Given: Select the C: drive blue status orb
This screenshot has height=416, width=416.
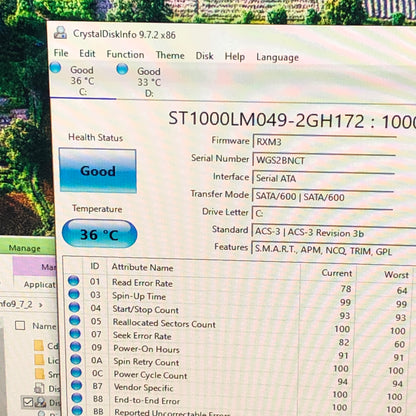Looking at the screenshot, I should [x=55, y=68].
